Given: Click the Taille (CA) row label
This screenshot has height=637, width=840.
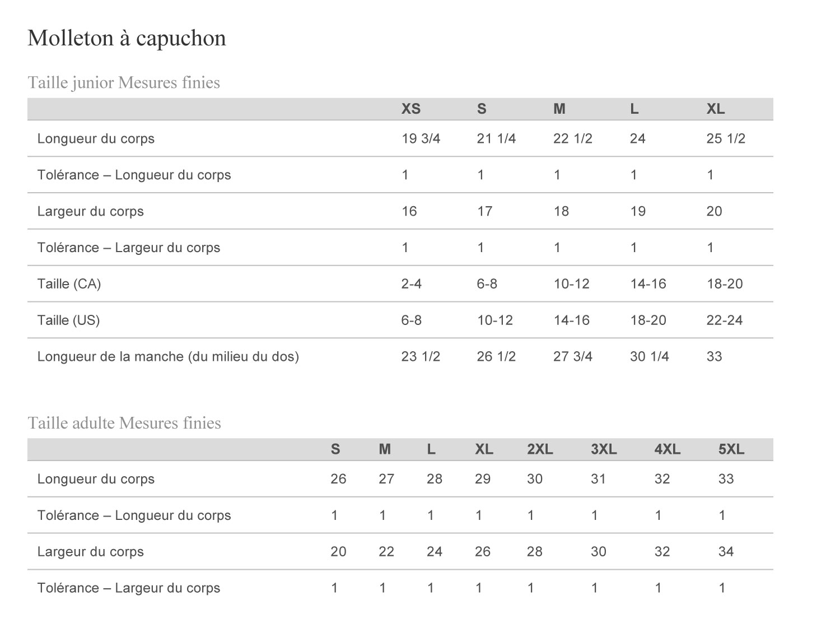Looking at the screenshot, I should (69, 283).
